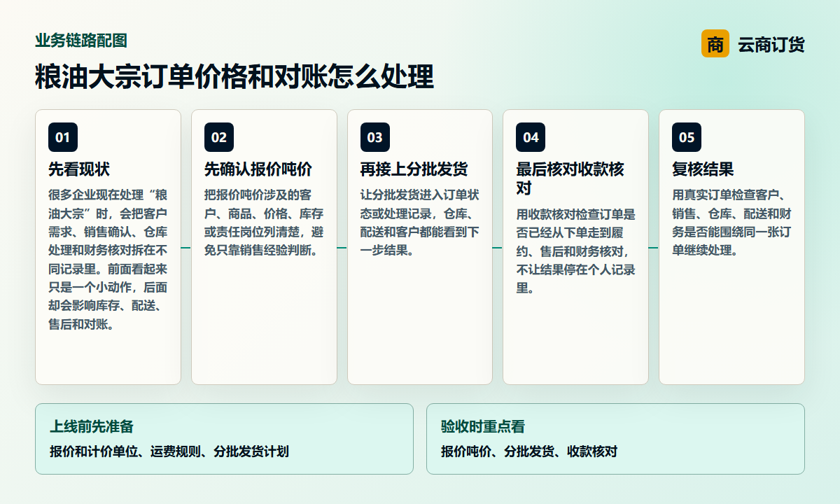The width and height of the screenshot is (840, 504).
Task: Click the 业务链路配图 label
Action: point(81,41)
